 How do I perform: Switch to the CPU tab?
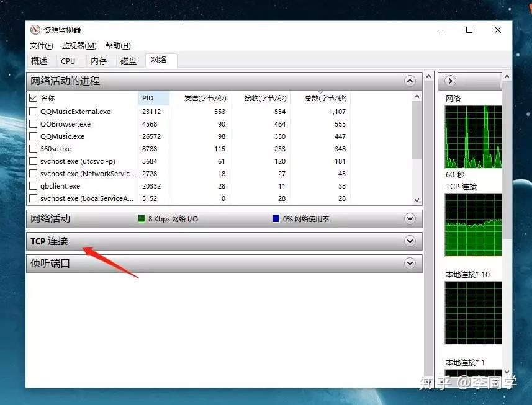coord(68,61)
